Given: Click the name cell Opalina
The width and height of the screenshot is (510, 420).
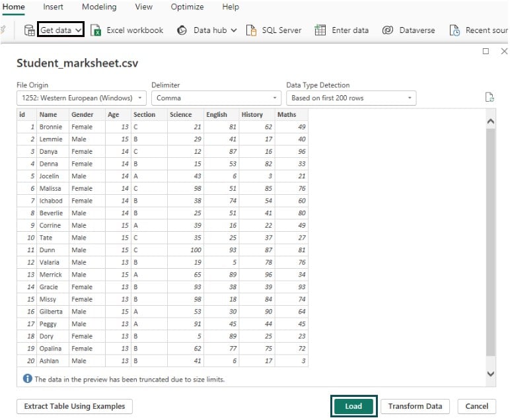Looking at the screenshot, I should 53,349.
